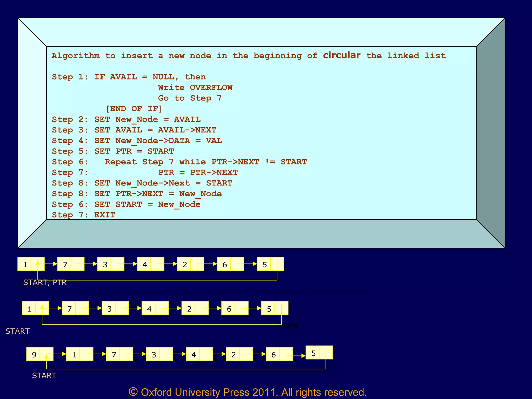Click the node containing 9 in bottom list
532x399 pixels.
[34, 354]
